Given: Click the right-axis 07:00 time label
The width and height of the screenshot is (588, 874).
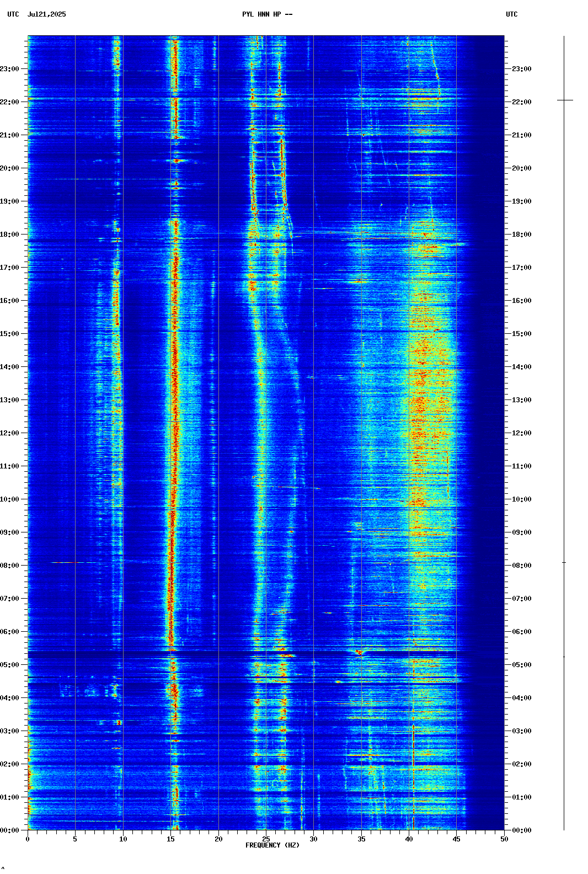Looking at the screenshot, I should [522, 599].
